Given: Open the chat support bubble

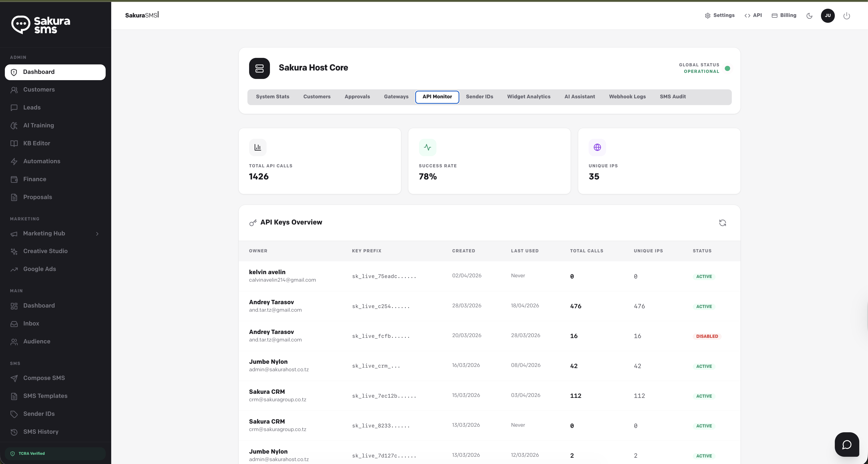Looking at the screenshot, I should [x=847, y=444].
